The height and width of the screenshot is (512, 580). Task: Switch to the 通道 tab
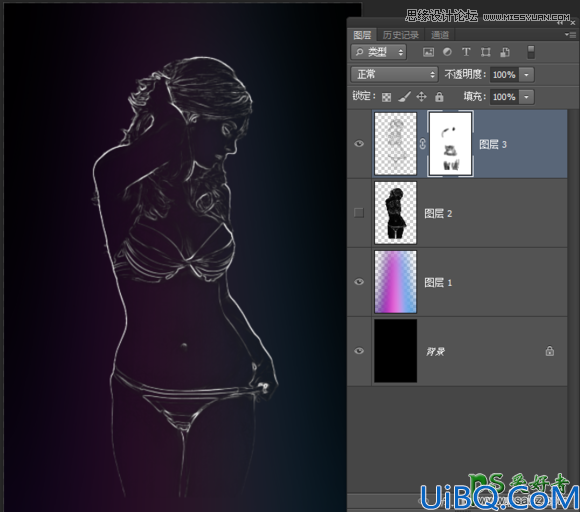[440, 35]
